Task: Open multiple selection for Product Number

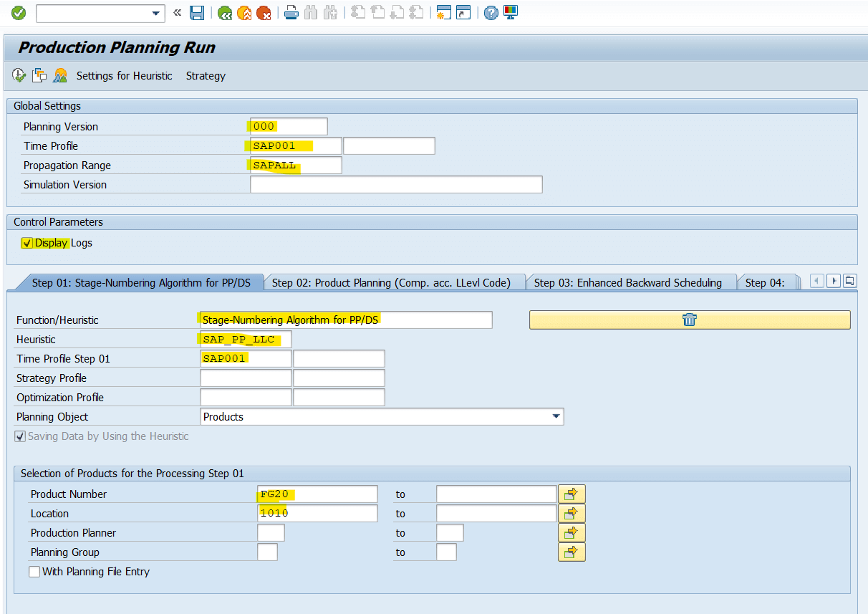Action: pyautogui.click(x=572, y=494)
